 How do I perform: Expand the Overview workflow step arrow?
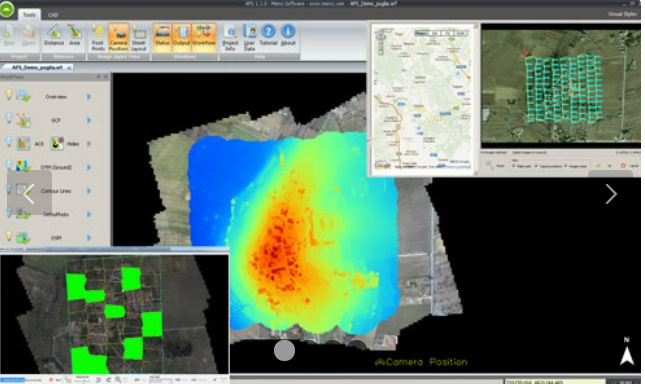pos(89,97)
